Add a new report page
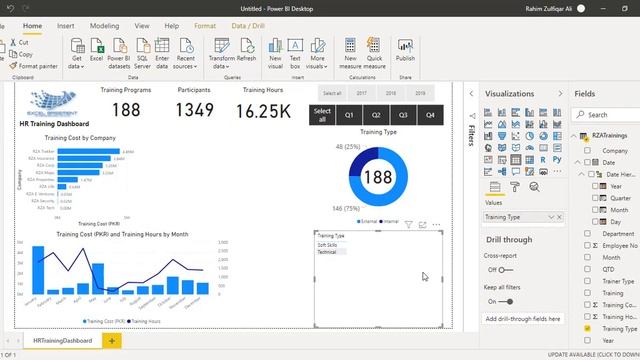This screenshot has height=360, width=640. [112, 340]
